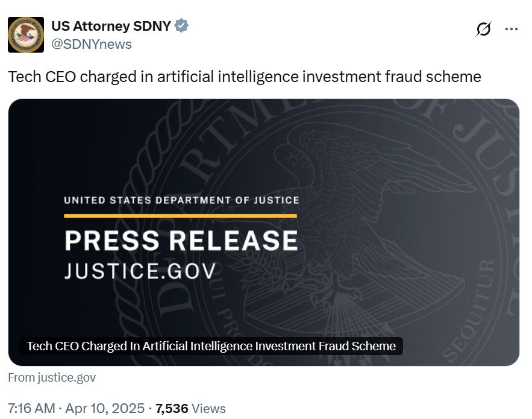Open the three-dot more options menu

pyautogui.click(x=511, y=29)
